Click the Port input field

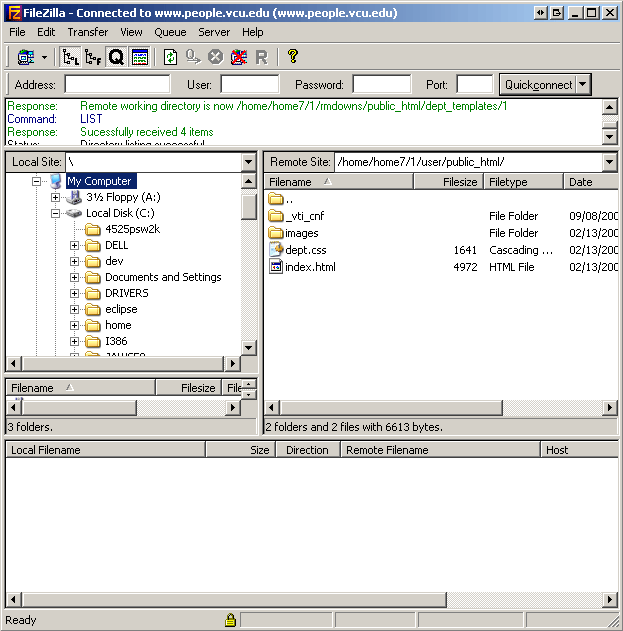(475, 85)
